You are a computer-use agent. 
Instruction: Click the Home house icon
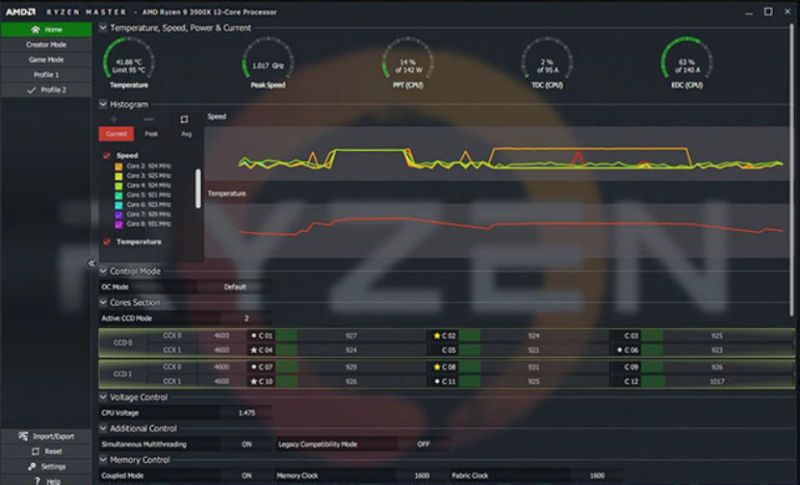35,30
